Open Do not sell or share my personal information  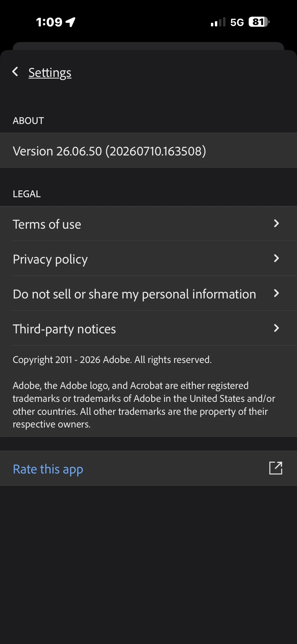pyautogui.click(x=148, y=293)
